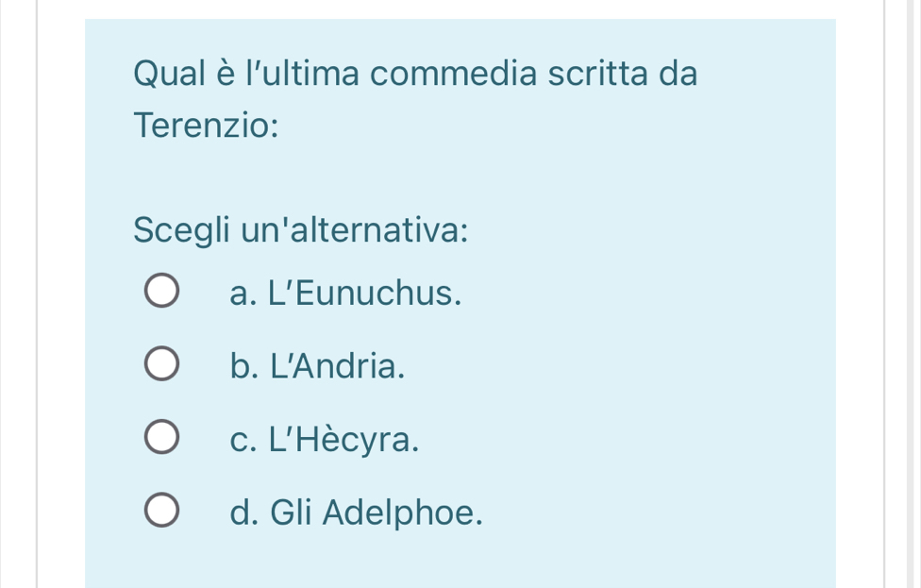Click the 'a.' option letter

pos(243,294)
